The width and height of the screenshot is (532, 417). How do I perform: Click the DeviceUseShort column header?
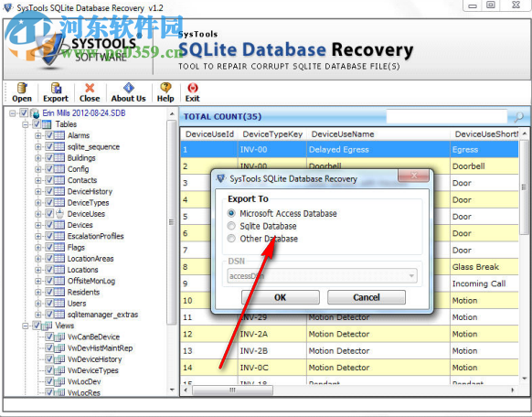484,134
